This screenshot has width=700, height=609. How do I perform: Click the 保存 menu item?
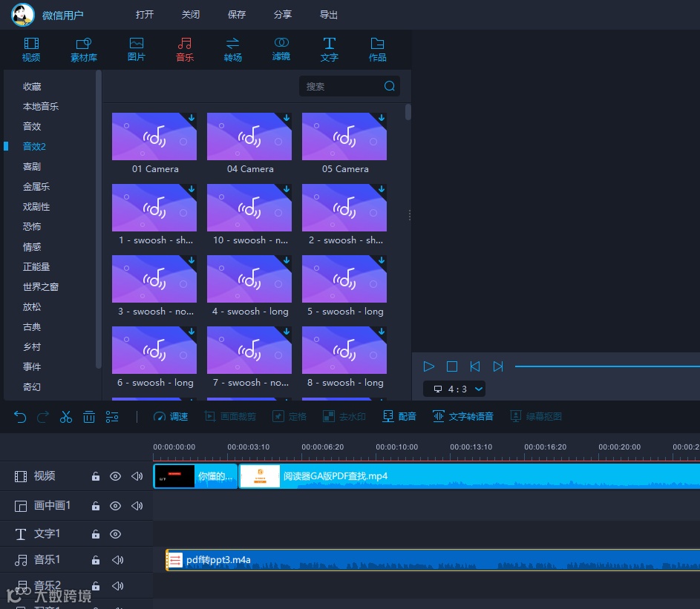coord(237,15)
